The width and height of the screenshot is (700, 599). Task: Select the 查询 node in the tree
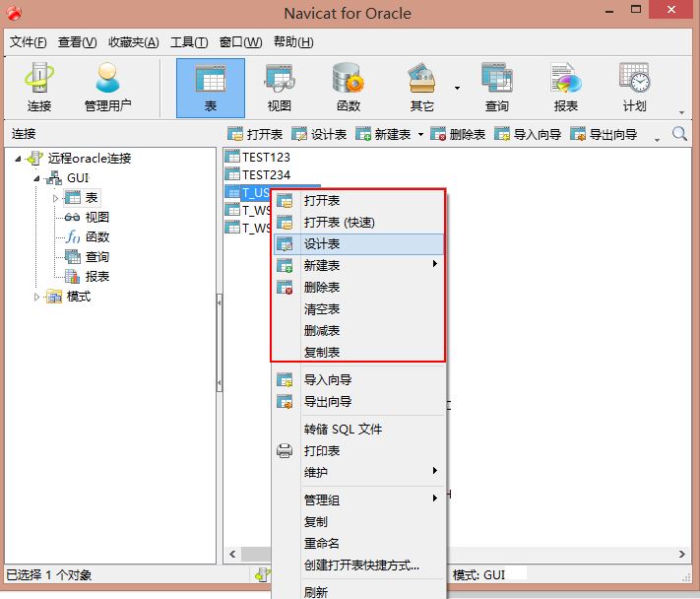click(87, 257)
